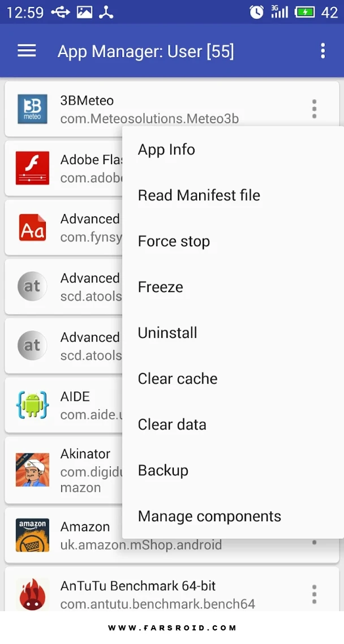The height and width of the screenshot is (644, 344).
Task: Tap the Amazon shopping cart icon
Action: click(32, 535)
